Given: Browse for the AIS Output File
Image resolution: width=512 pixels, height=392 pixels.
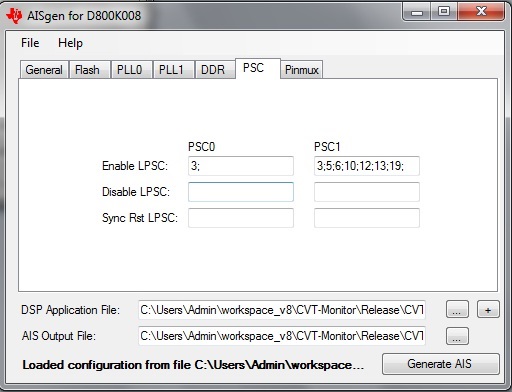Looking at the screenshot, I should pos(457,336).
